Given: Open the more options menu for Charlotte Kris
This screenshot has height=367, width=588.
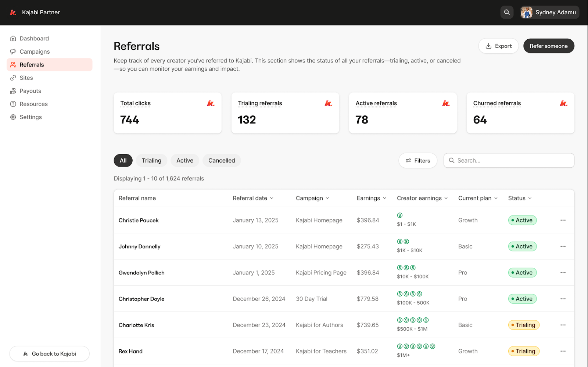Looking at the screenshot, I should point(563,325).
